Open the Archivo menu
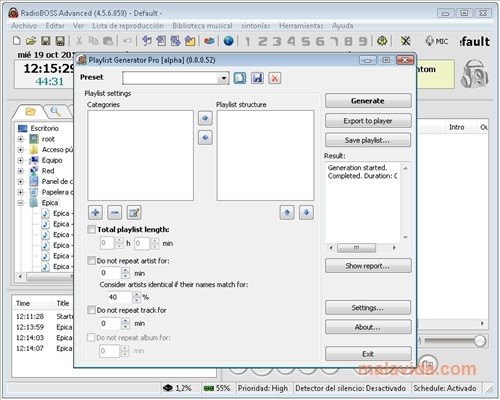This screenshot has width=500, height=400. pyautogui.click(x=24, y=26)
